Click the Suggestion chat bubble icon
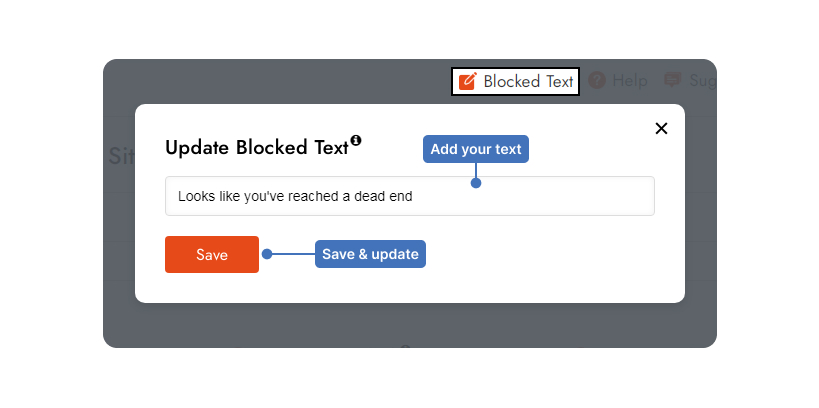Viewport: 819px width, 408px height. pyautogui.click(x=672, y=80)
